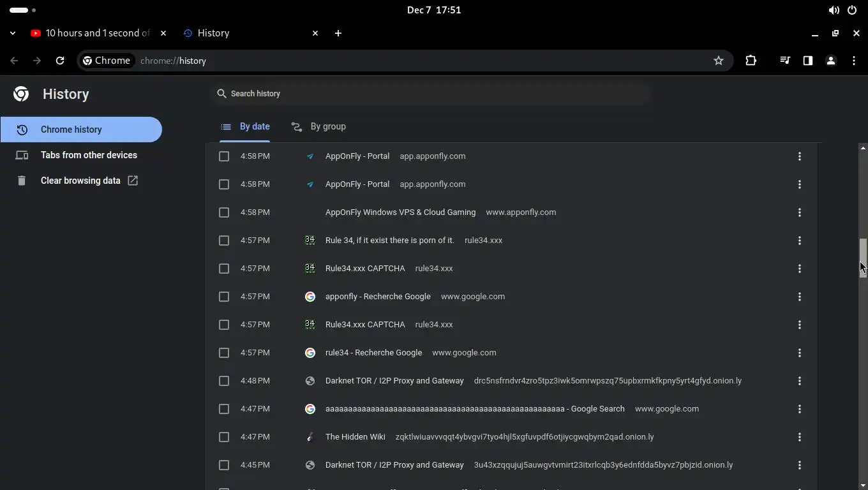The width and height of the screenshot is (868, 490).
Task: Click the system volume icon
Action: 834,10
